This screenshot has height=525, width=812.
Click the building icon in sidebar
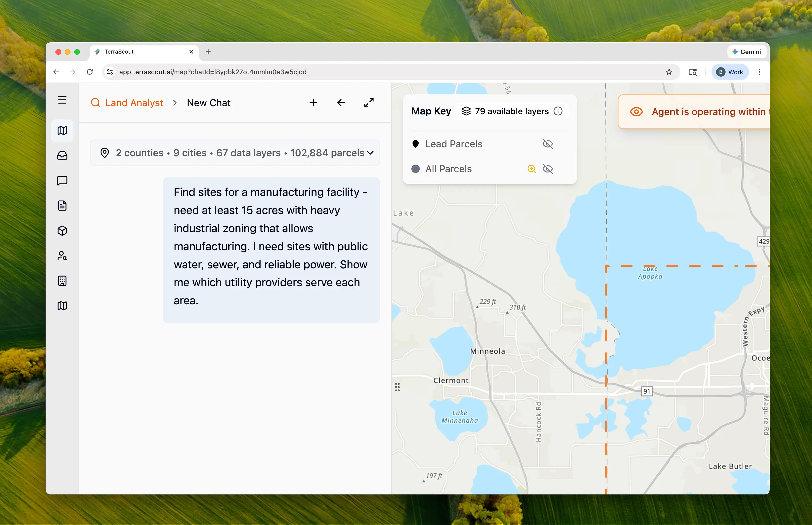point(62,281)
